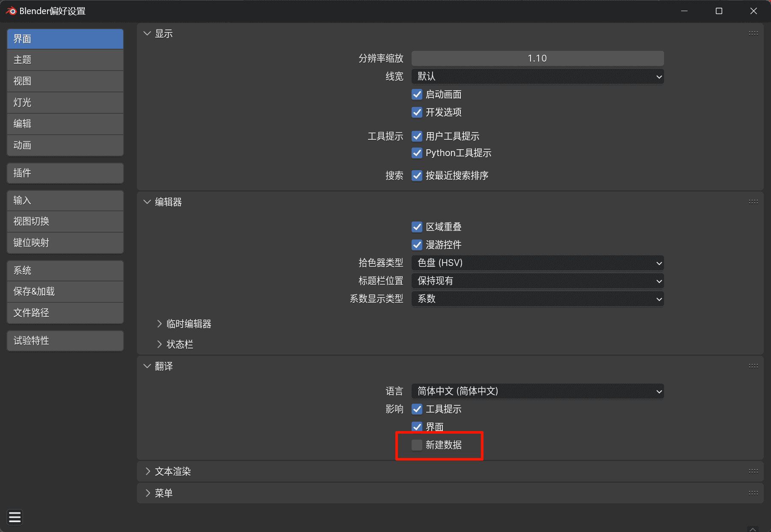Viewport: 771px width, 532px height.
Task: Select the 界面 tab
Action: [65, 39]
